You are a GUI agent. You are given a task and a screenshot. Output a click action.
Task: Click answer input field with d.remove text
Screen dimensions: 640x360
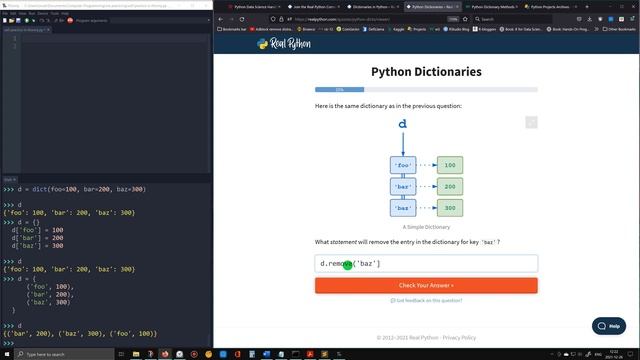pos(426,264)
